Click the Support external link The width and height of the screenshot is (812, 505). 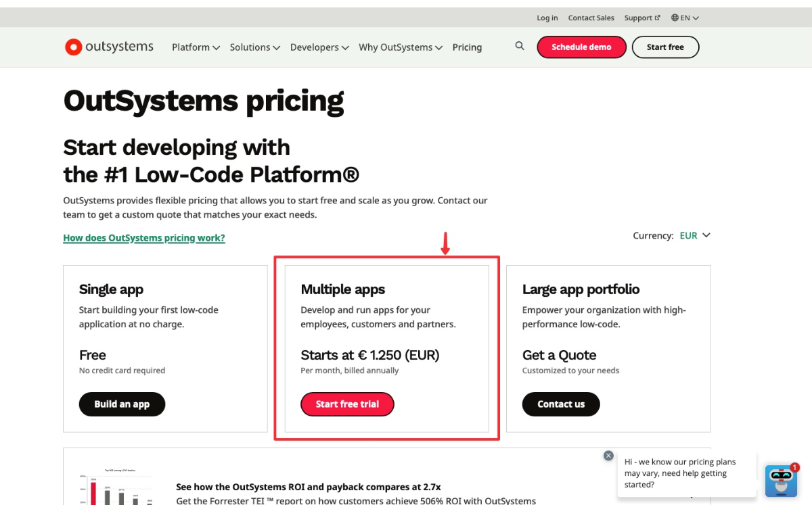click(641, 18)
